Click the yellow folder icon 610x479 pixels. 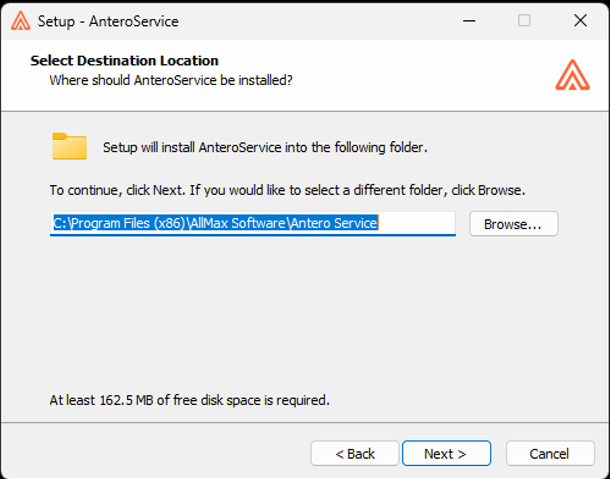[x=70, y=147]
